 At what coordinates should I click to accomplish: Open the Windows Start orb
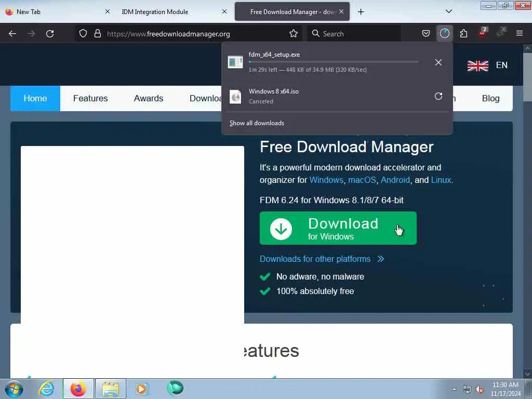[x=14, y=389]
